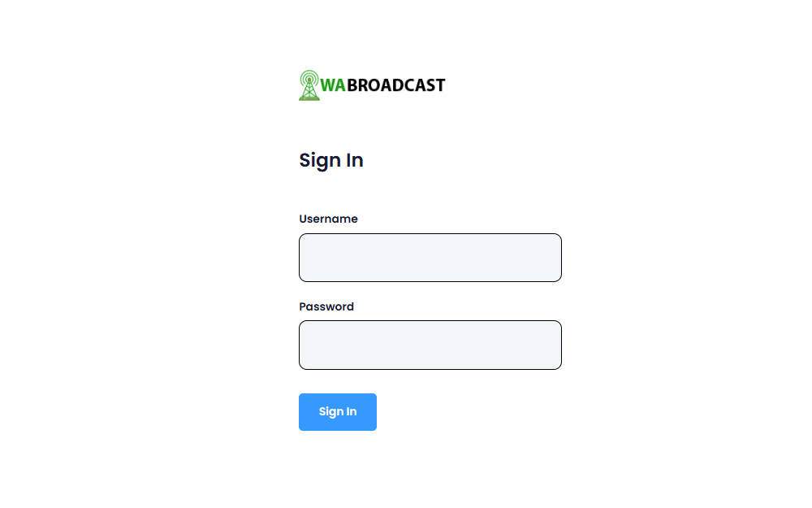This screenshot has height=508, width=812.
Task: Click the blue Sign In button
Action: pyautogui.click(x=338, y=412)
